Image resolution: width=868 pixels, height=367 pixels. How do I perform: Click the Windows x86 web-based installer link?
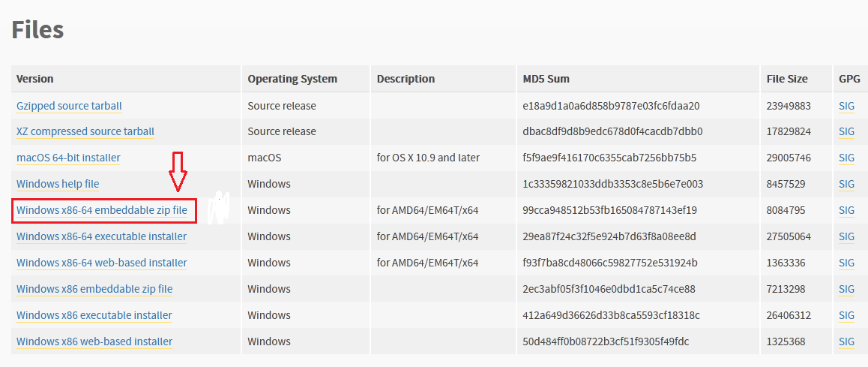(x=94, y=341)
